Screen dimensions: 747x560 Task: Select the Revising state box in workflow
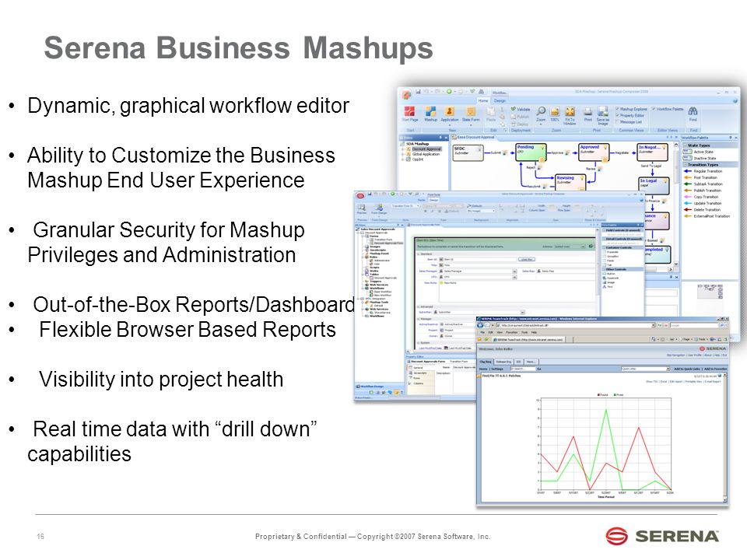(x=570, y=182)
